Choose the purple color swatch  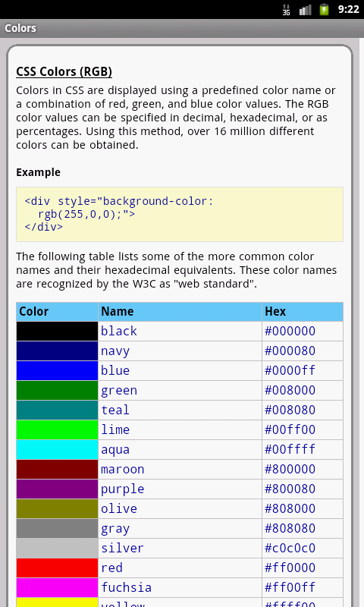pos(57,489)
